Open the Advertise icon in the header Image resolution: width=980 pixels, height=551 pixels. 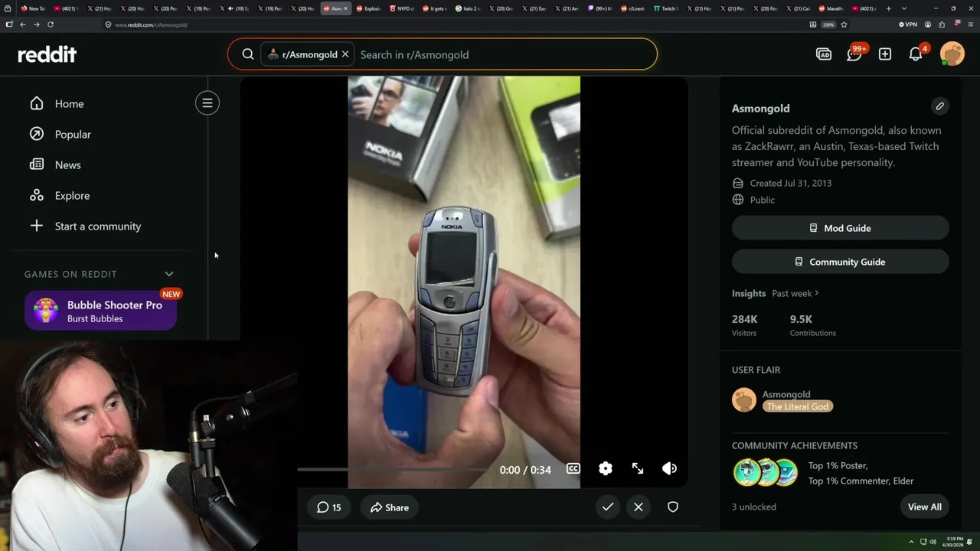click(x=824, y=54)
